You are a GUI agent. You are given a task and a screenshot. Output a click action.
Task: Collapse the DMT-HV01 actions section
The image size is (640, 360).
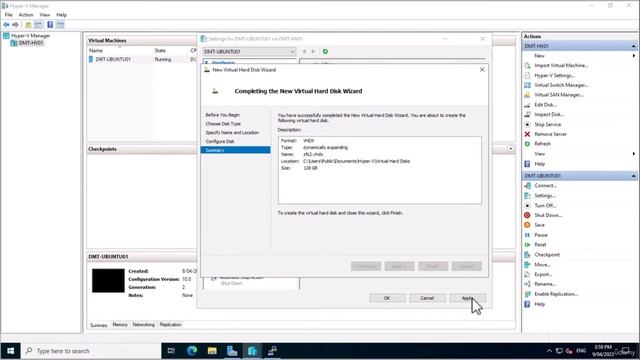coord(633,46)
